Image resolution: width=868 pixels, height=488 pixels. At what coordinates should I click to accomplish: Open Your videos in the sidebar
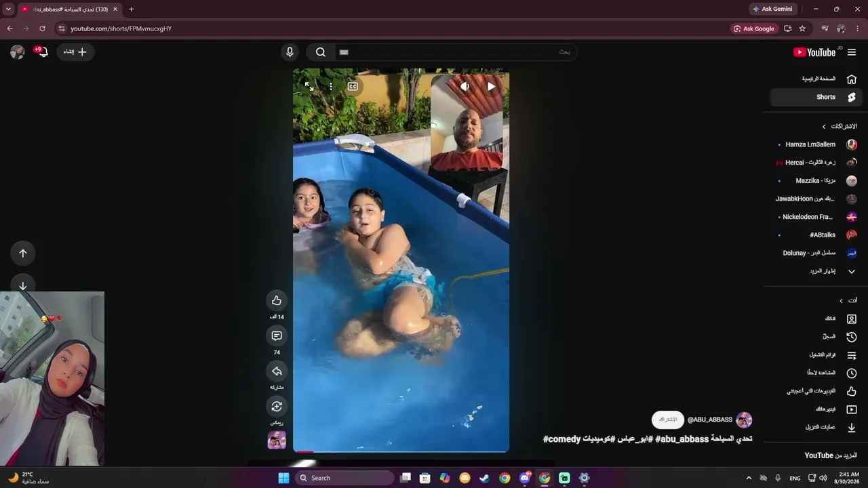tap(815, 409)
